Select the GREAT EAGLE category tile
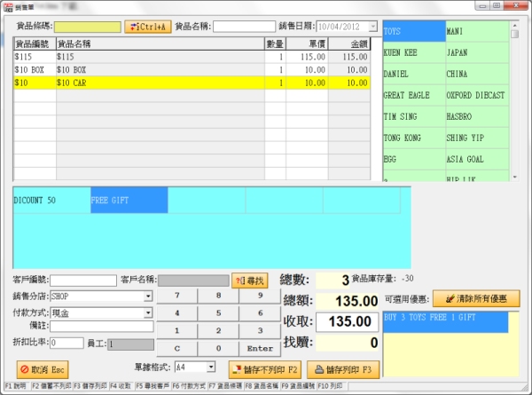 click(414, 96)
